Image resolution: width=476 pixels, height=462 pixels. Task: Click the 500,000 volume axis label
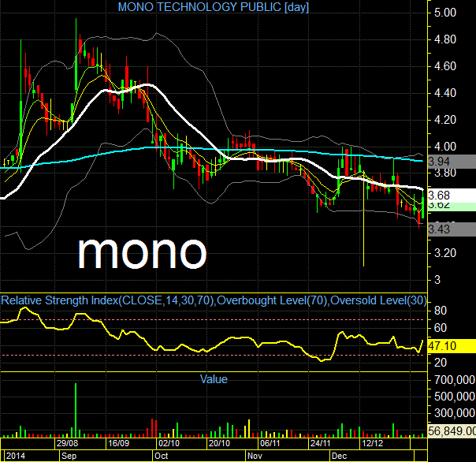click(455, 397)
